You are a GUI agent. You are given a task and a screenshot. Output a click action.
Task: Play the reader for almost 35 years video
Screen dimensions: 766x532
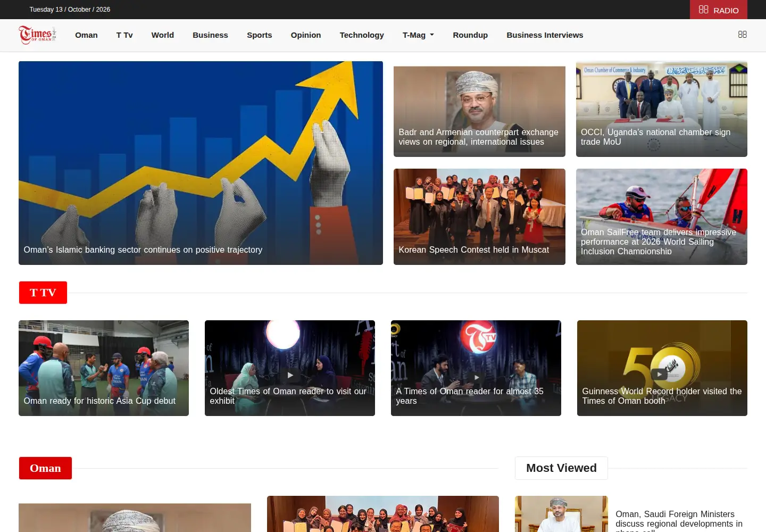477,377
